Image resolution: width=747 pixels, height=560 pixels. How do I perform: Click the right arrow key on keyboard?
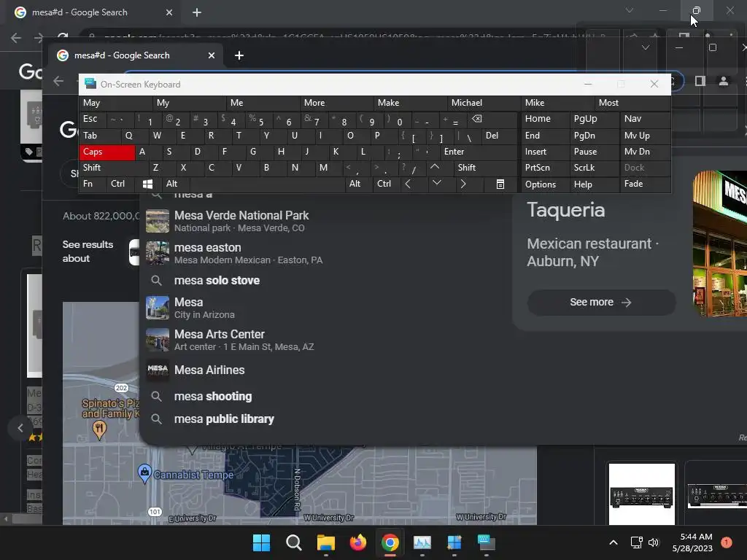pyautogui.click(x=463, y=184)
